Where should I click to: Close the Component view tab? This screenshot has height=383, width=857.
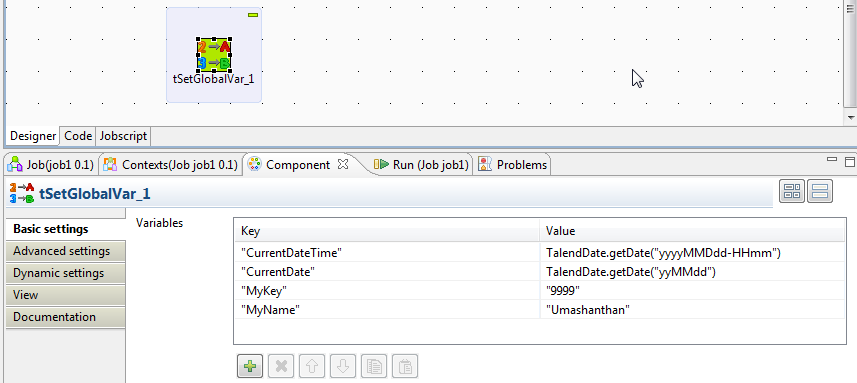tap(343, 164)
